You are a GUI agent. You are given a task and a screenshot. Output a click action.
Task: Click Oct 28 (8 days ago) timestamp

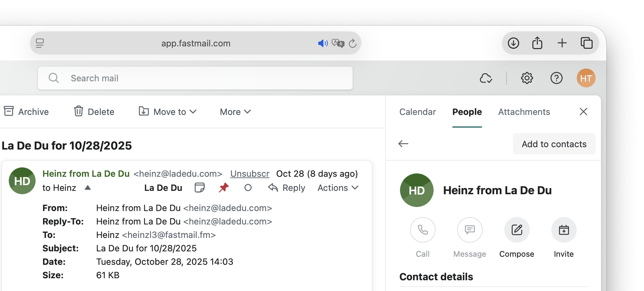pyautogui.click(x=317, y=173)
